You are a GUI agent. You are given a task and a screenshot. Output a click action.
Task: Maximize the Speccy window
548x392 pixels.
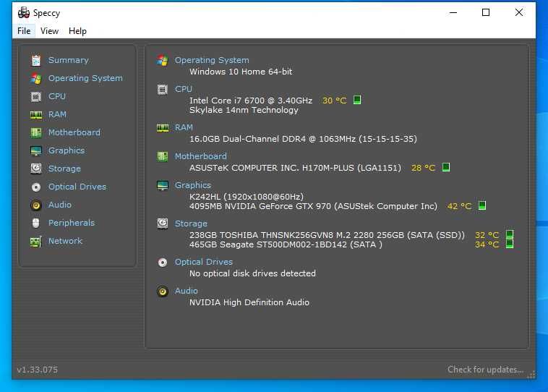point(485,12)
